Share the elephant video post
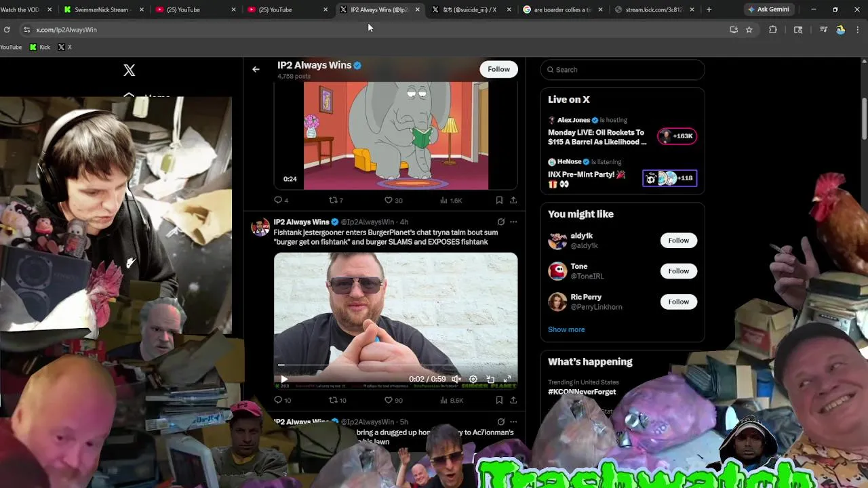This screenshot has height=488, width=868. tap(513, 200)
